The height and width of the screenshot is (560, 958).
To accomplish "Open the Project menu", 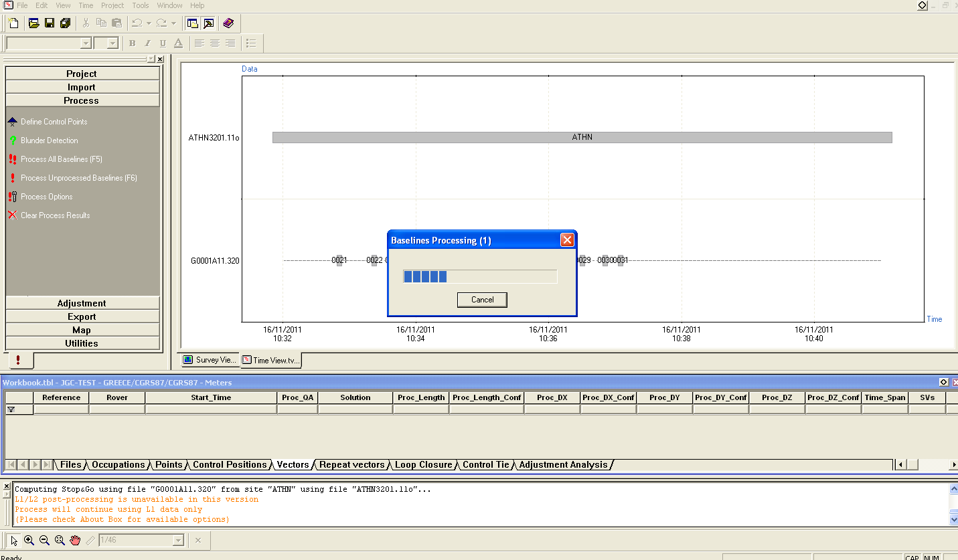I will (x=112, y=5).
